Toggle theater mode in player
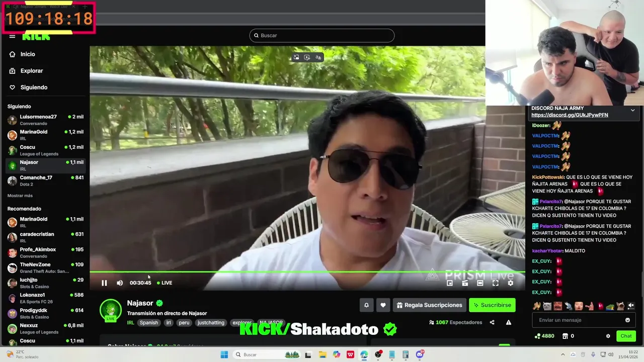Image resolution: width=644 pixels, height=362 pixels. click(480, 283)
